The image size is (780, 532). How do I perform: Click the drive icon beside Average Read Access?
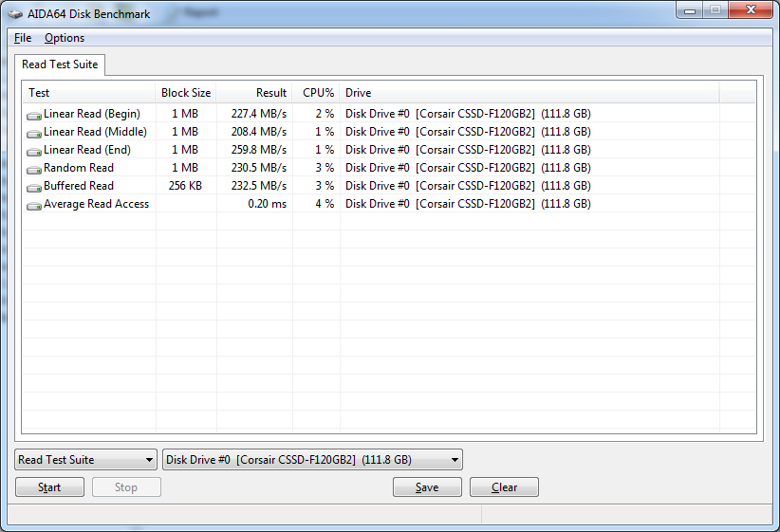coord(34,205)
